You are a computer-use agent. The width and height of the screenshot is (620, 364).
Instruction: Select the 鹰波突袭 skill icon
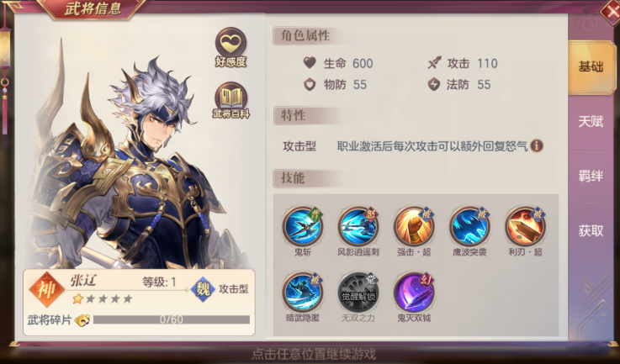[469, 227]
